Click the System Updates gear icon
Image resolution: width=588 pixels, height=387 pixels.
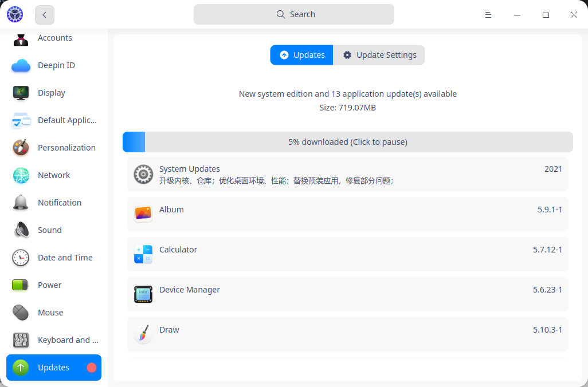pyautogui.click(x=143, y=174)
